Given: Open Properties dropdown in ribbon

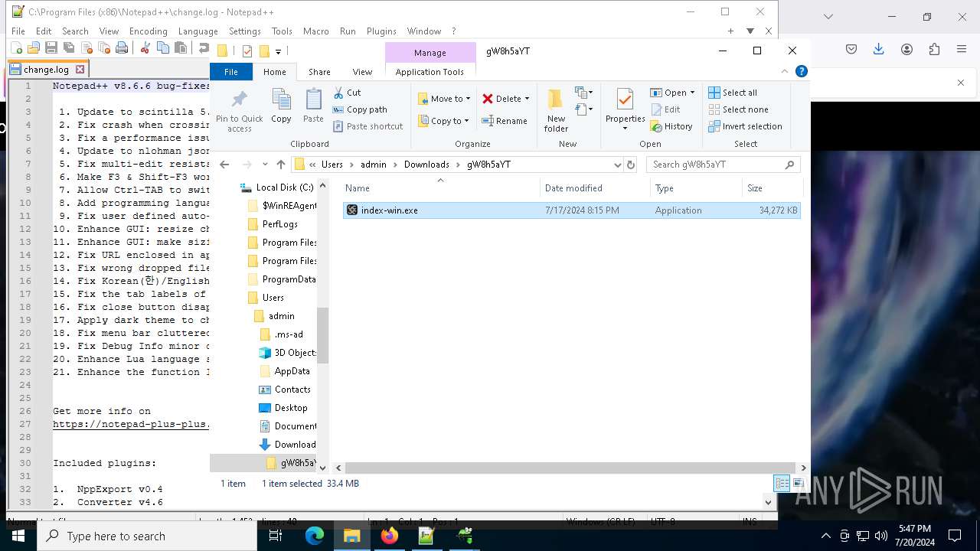Looking at the screenshot, I should click(x=626, y=128).
